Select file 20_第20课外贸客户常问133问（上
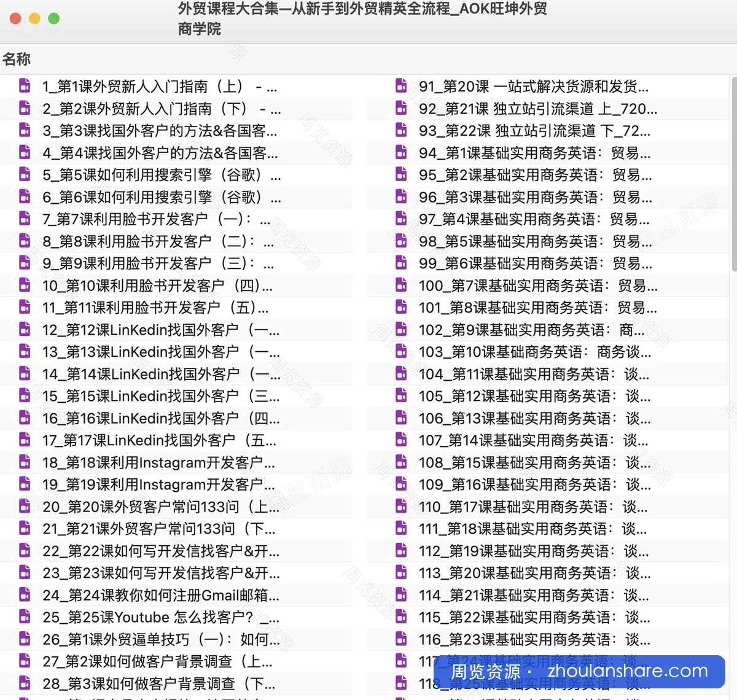Screen dimensions: 737x700 [161, 507]
